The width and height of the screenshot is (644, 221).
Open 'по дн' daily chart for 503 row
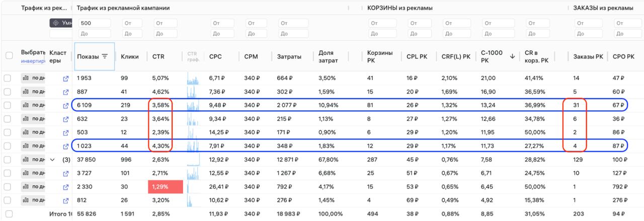pos(33,132)
